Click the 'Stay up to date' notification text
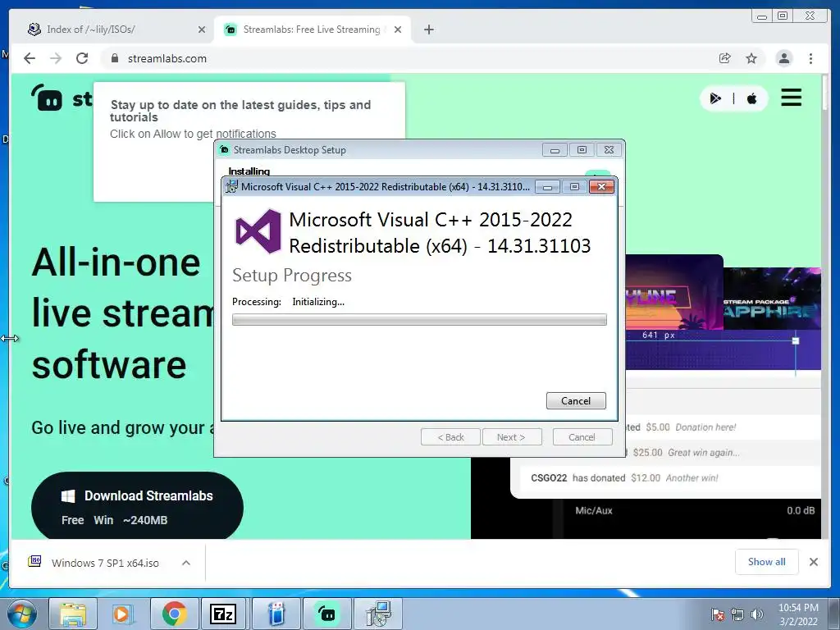Viewport: 840px width, 630px height. tap(240, 111)
